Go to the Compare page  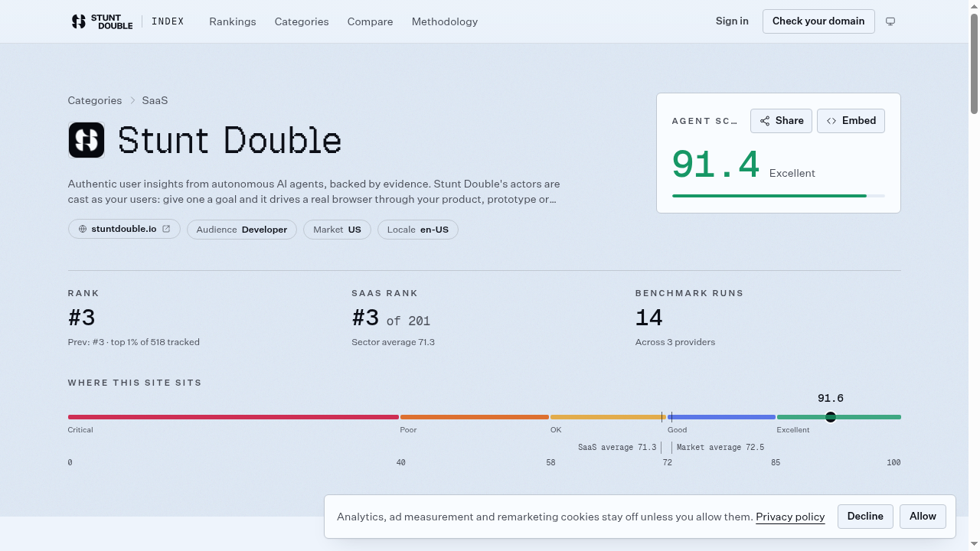[370, 21]
